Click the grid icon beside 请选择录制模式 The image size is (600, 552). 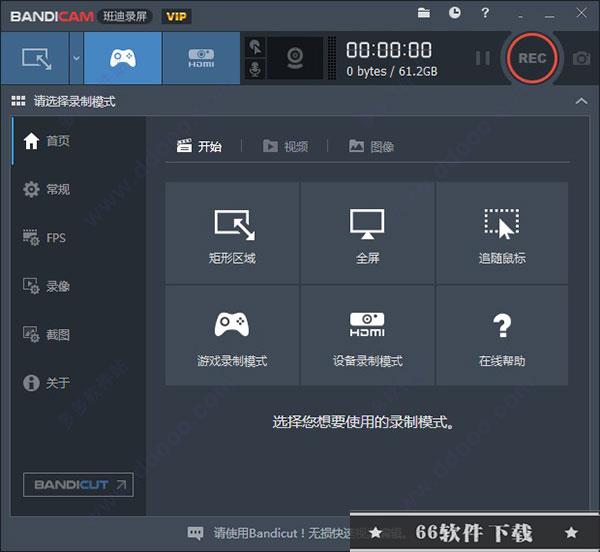pyautogui.click(x=18, y=101)
